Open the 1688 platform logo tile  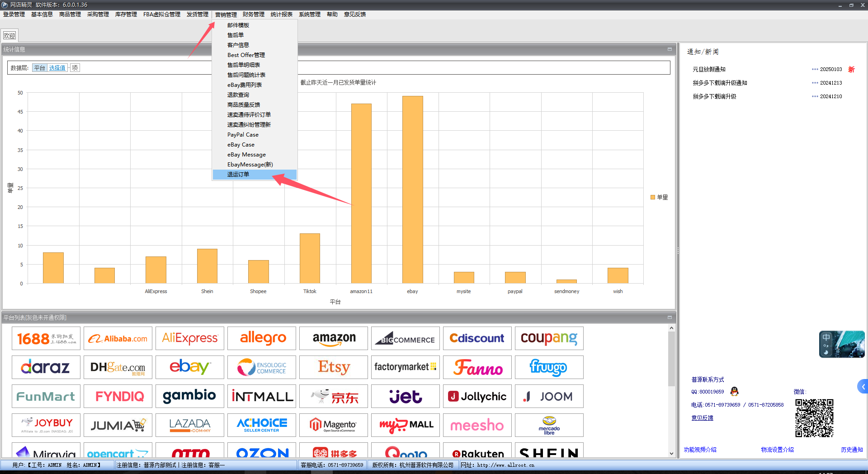[x=46, y=338]
